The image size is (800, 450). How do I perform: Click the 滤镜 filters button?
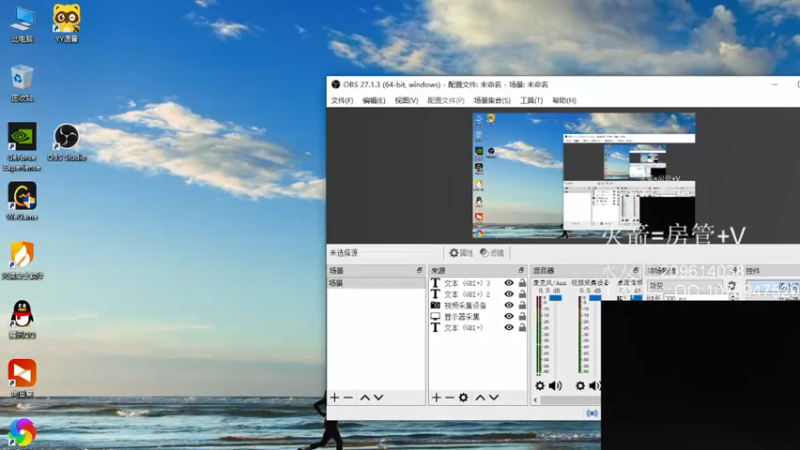coord(492,253)
